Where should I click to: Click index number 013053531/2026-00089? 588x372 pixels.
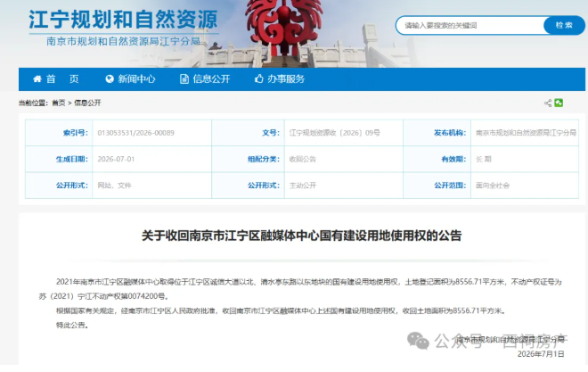tap(135, 133)
